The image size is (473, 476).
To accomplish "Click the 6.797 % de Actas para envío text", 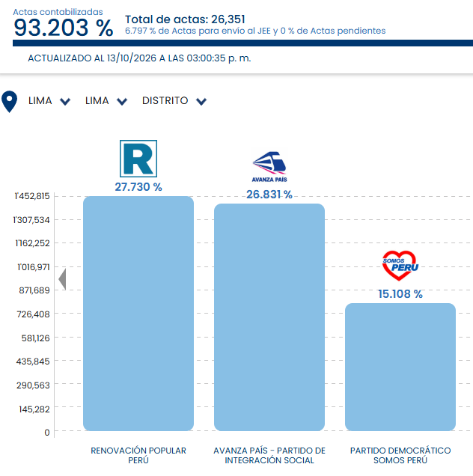I will pyautogui.click(x=255, y=31).
